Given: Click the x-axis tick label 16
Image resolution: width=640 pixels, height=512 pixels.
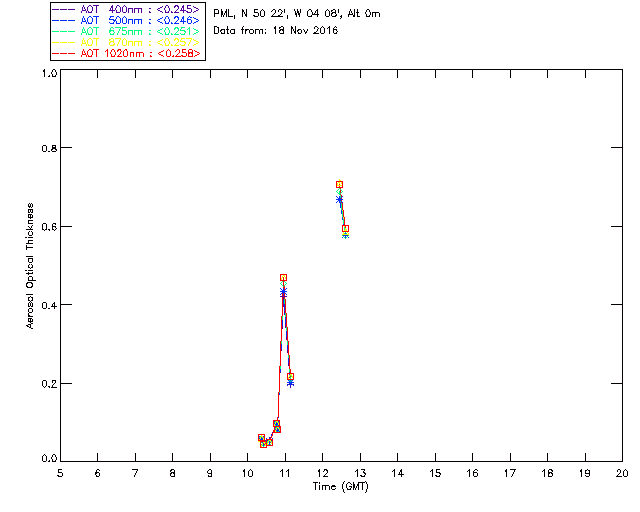Looking at the screenshot, I should tap(473, 473).
